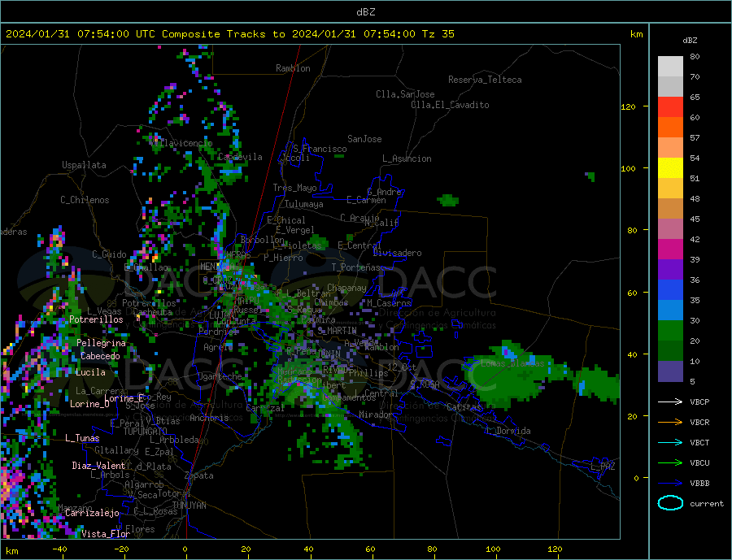Click the 'L_PAZ' map label

603,467
